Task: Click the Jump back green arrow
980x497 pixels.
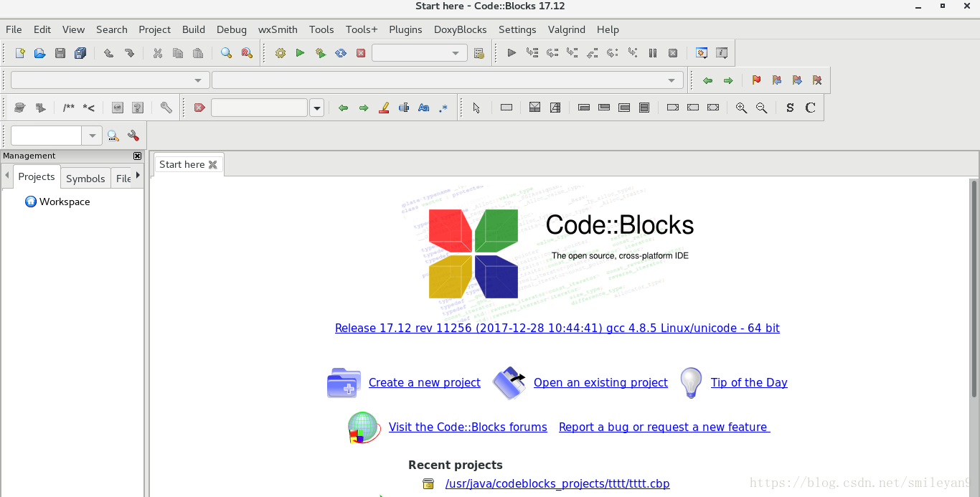Action: coord(708,80)
